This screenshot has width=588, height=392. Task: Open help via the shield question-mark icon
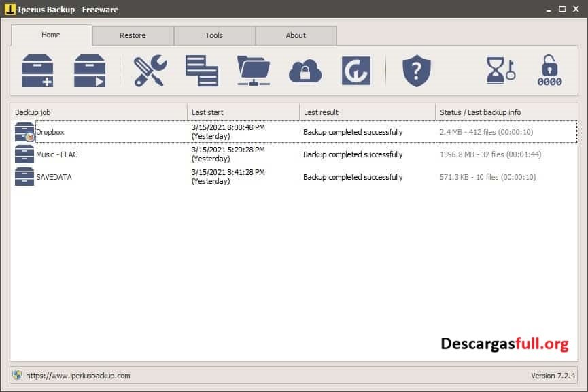[x=416, y=70]
